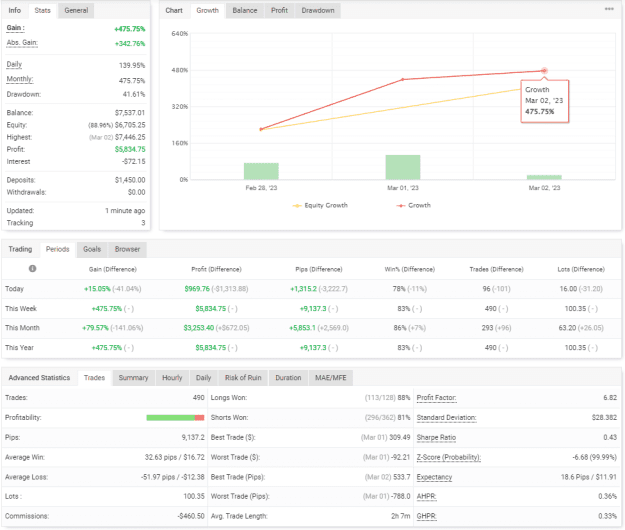The height and width of the screenshot is (530, 625).
Task: Click the Mar 01 growth data point
Action: coord(403,80)
